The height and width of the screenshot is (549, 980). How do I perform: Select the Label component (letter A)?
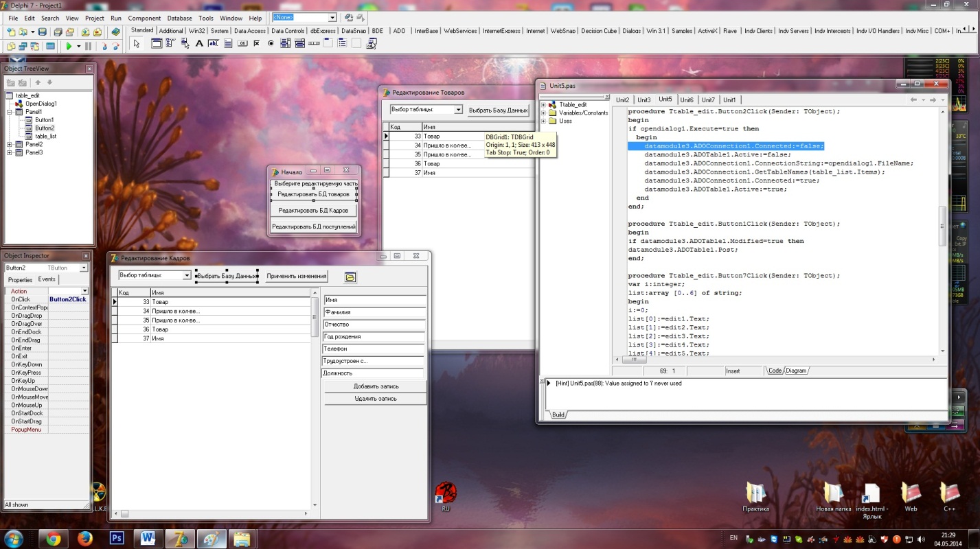199,43
